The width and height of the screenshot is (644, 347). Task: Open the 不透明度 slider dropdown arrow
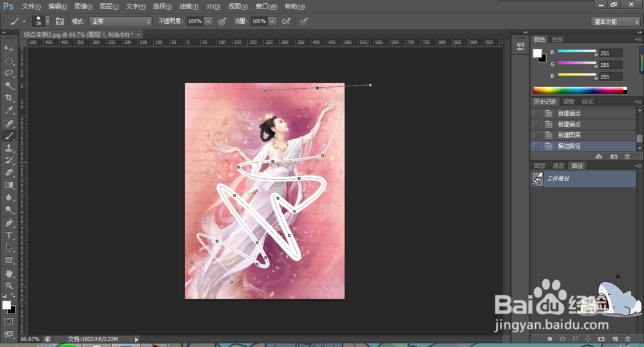[x=208, y=21]
